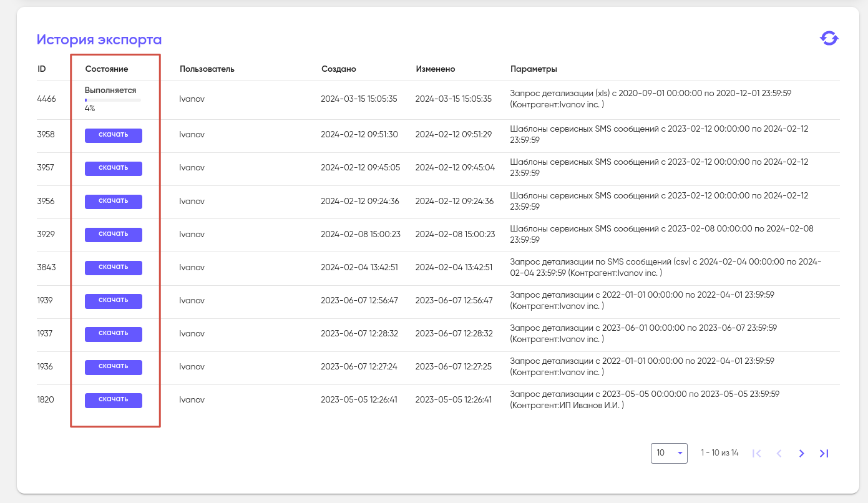Download export with ID 1939
The image size is (868, 503).
coord(114,301)
